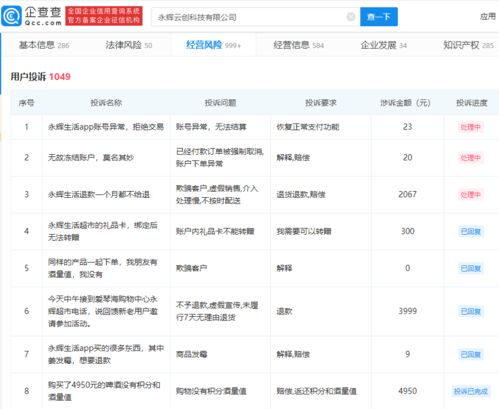Open the 经营信息 tab
499x409 pixels.
click(x=298, y=45)
